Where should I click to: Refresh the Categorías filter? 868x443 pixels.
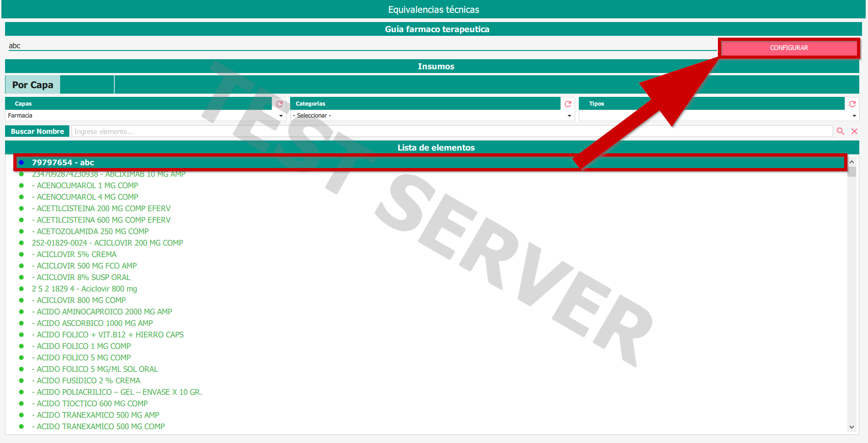click(568, 104)
